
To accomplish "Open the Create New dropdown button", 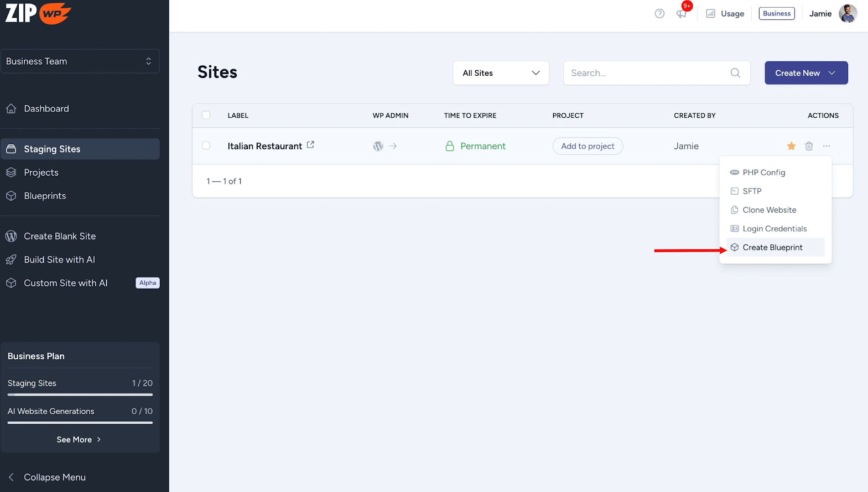I will click(x=806, y=73).
